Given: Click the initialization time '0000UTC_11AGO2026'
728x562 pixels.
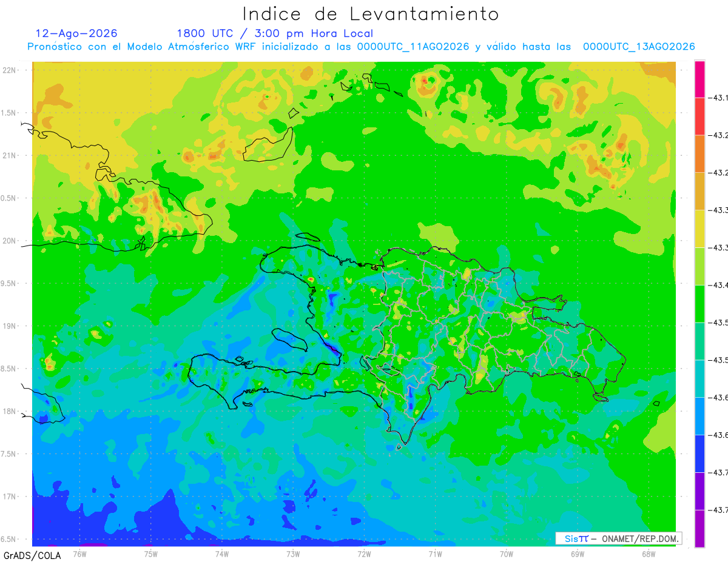Looking at the screenshot, I should point(413,47).
